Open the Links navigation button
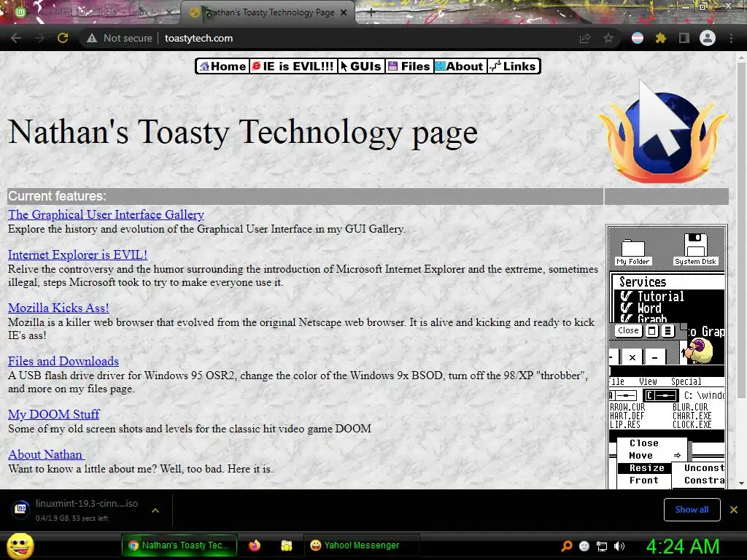 tap(514, 66)
